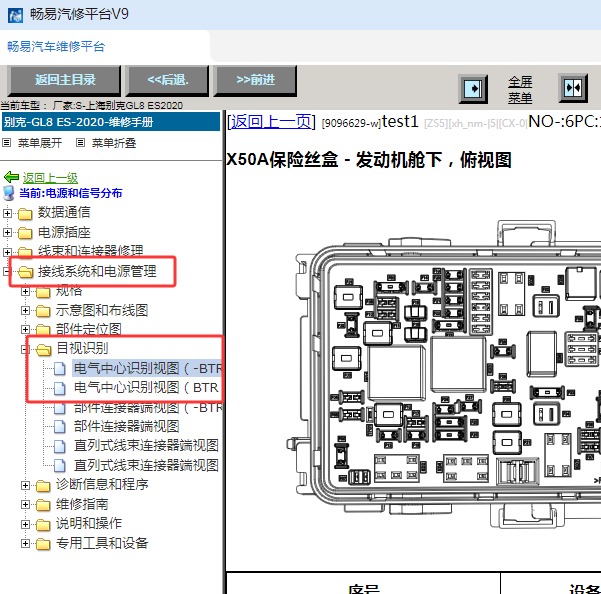Click the 当前:电源和信号分布 label
This screenshot has height=594, width=601.
[x=71, y=193]
